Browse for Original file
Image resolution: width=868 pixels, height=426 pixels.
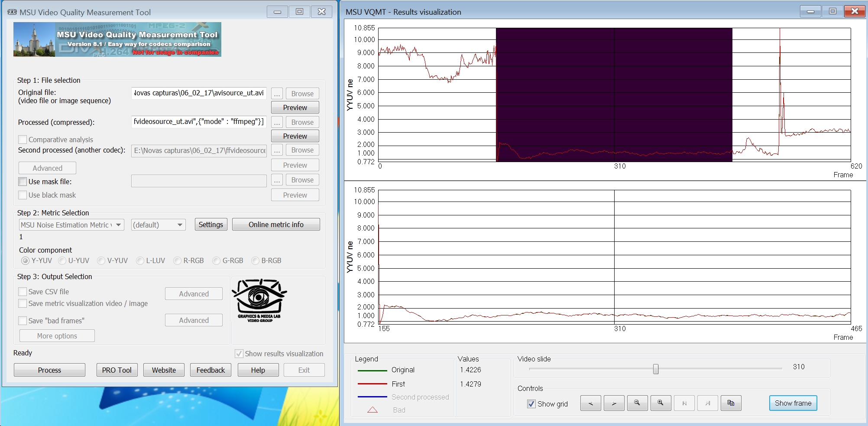click(302, 94)
